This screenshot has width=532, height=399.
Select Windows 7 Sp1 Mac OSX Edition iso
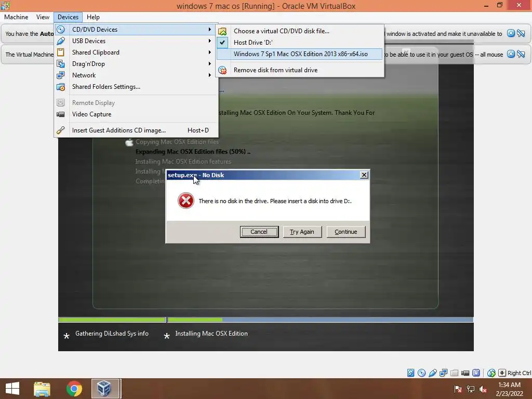pyautogui.click(x=300, y=54)
